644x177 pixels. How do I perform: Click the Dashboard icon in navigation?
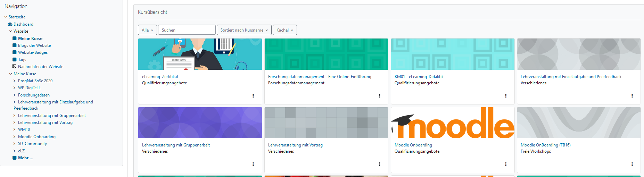click(x=10, y=24)
